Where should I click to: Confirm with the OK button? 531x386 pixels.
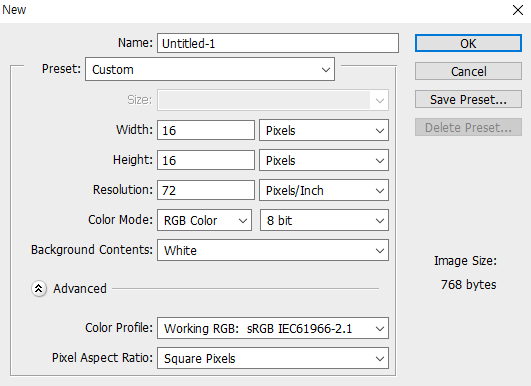pos(468,43)
